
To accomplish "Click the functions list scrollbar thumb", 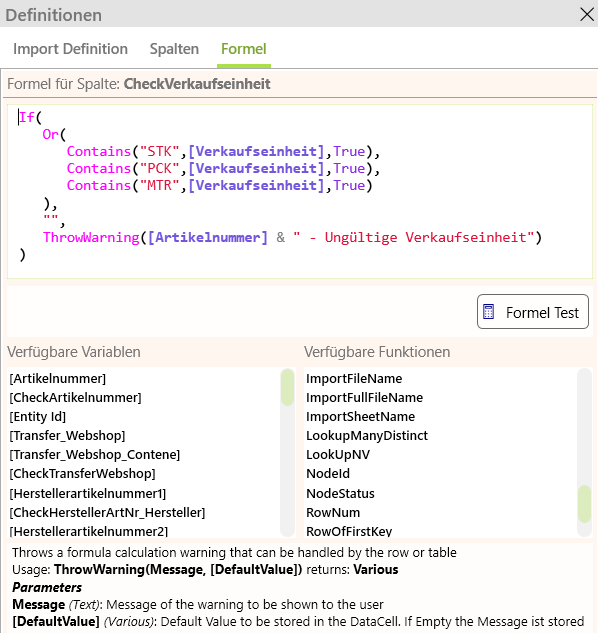I will coord(584,504).
